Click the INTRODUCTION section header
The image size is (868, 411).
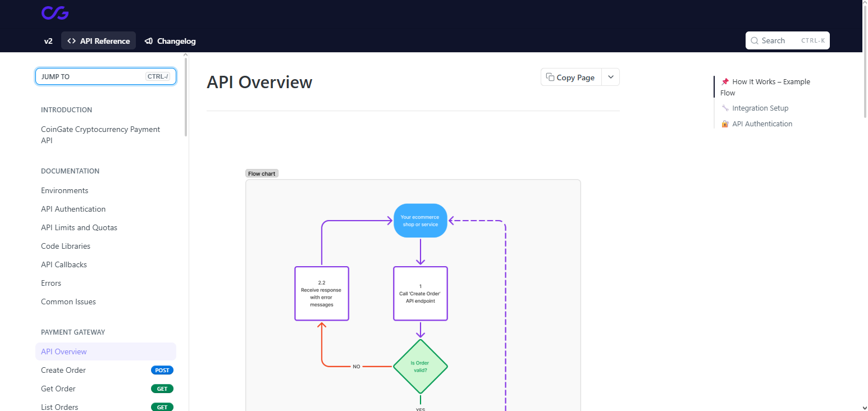[66, 110]
